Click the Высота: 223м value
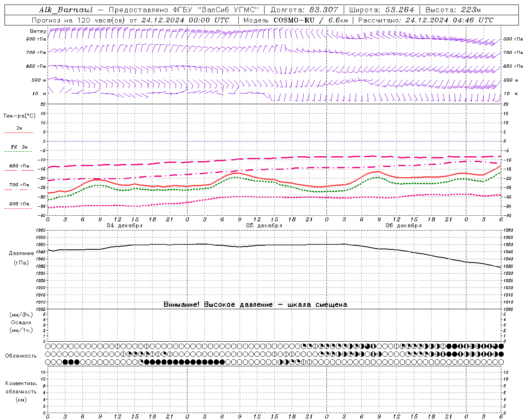525x420 pixels. click(453, 10)
